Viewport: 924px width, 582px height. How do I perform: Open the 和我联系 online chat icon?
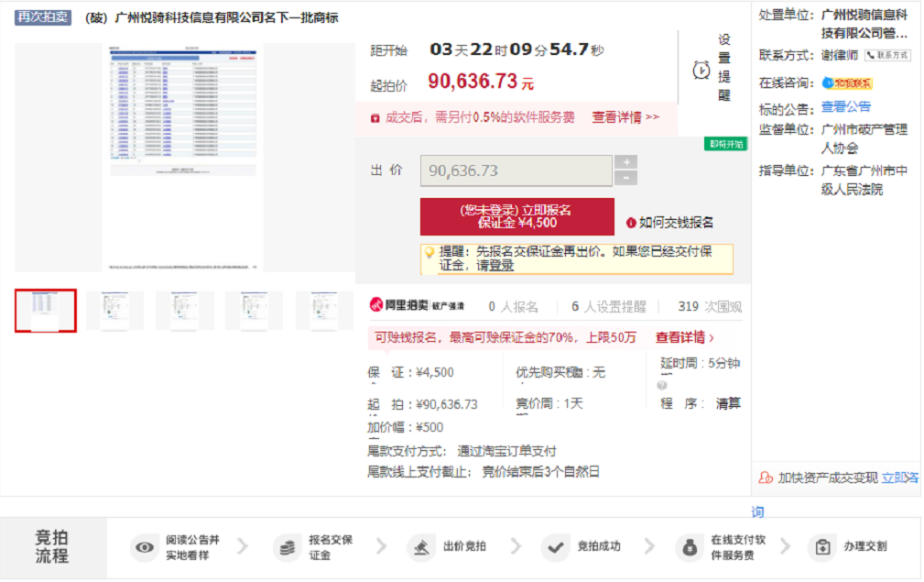click(x=847, y=83)
